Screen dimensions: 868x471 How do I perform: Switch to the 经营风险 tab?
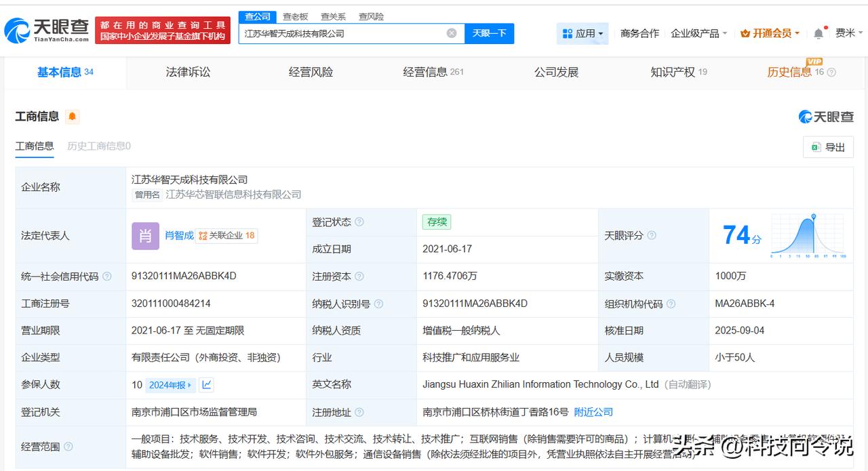(x=311, y=73)
